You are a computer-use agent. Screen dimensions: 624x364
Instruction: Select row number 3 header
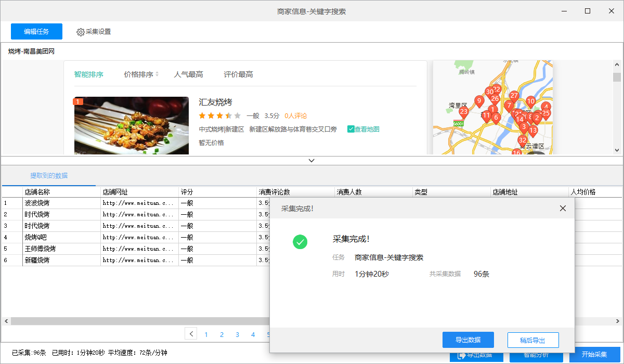coord(12,226)
